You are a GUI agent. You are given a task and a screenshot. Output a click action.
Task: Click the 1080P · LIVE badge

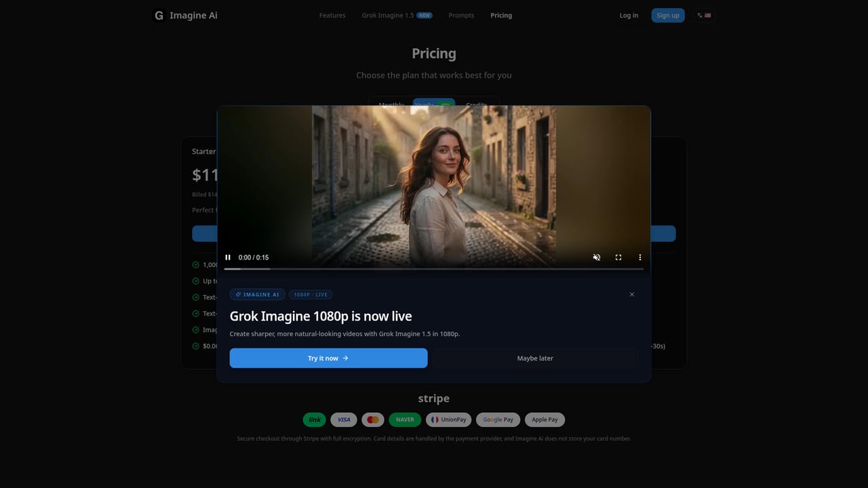point(311,295)
